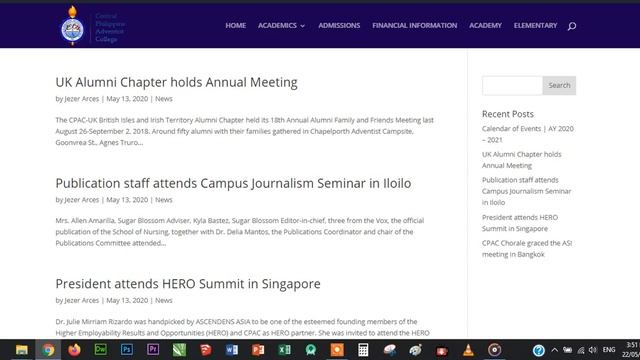Image resolution: width=640 pixels, height=360 pixels.
Task: Click the taskbar clock
Action: [x=631, y=350]
